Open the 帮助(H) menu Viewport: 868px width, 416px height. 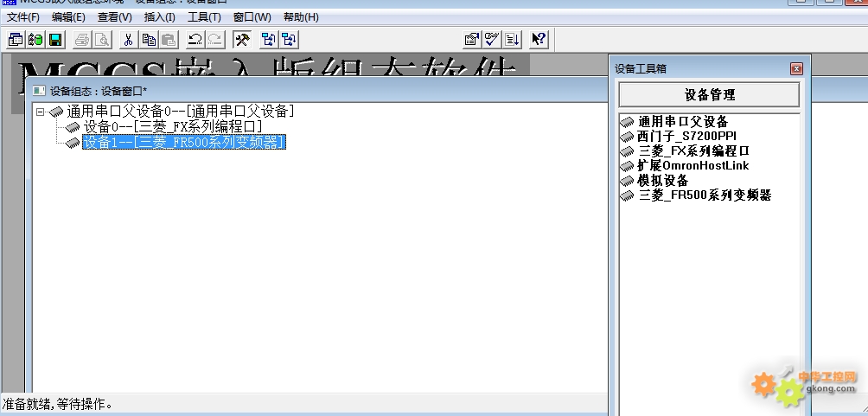pos(301,17)
